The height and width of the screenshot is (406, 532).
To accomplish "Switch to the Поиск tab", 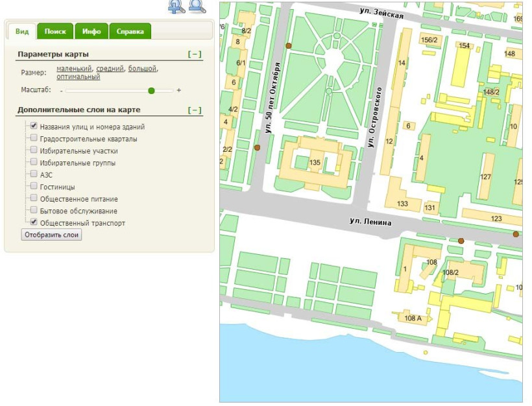I will point(56,31).
